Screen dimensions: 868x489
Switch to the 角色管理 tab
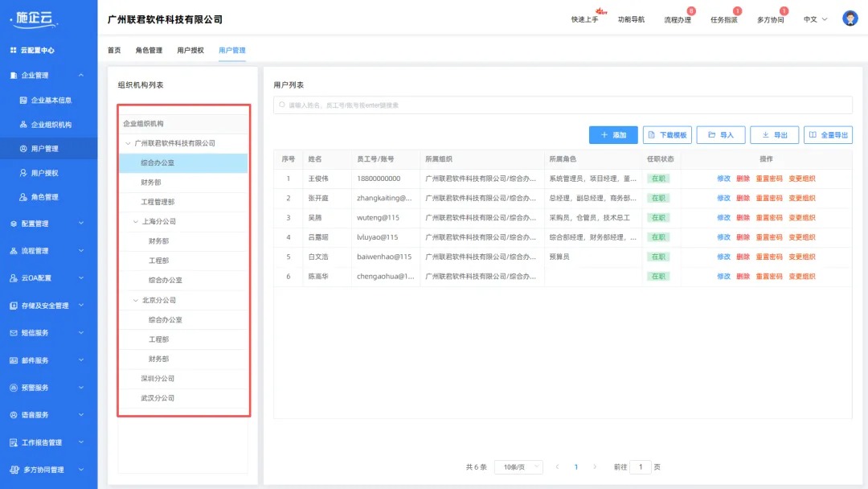pos(149,50)
